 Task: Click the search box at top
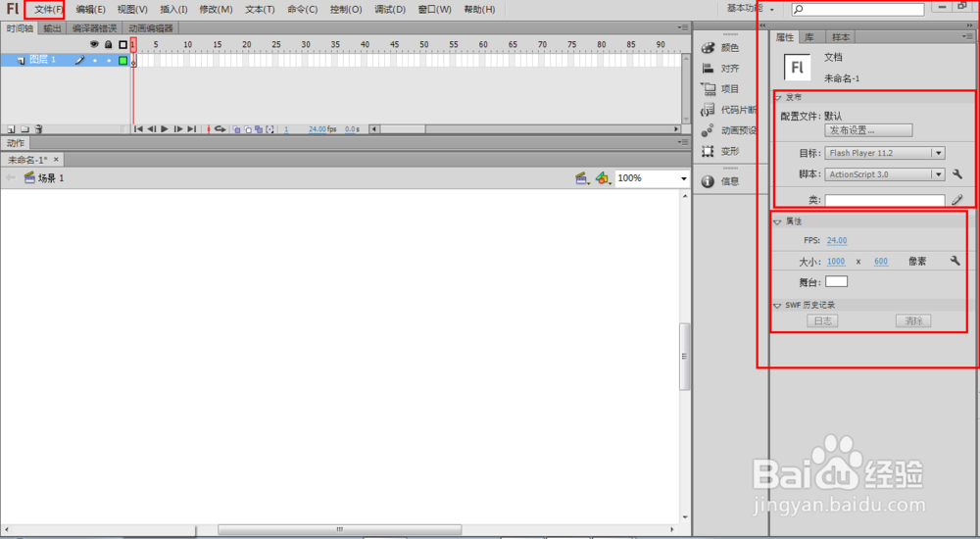click(857, 10)
